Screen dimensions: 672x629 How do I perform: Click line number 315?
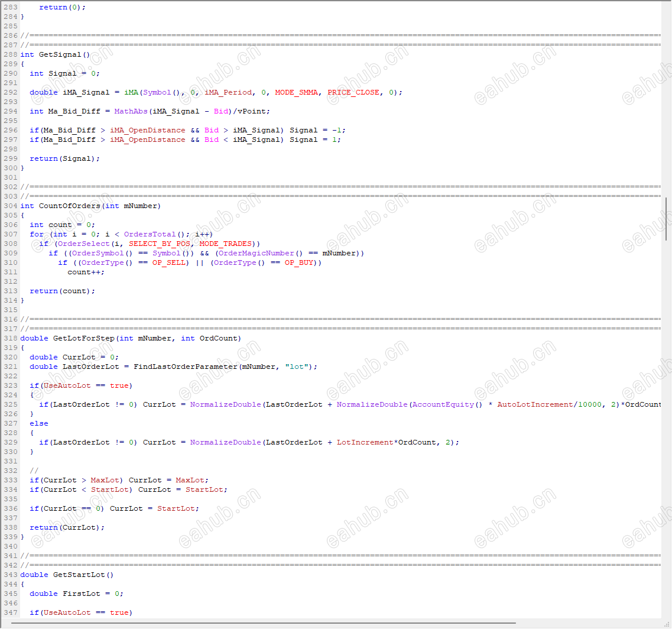(11, 310)
